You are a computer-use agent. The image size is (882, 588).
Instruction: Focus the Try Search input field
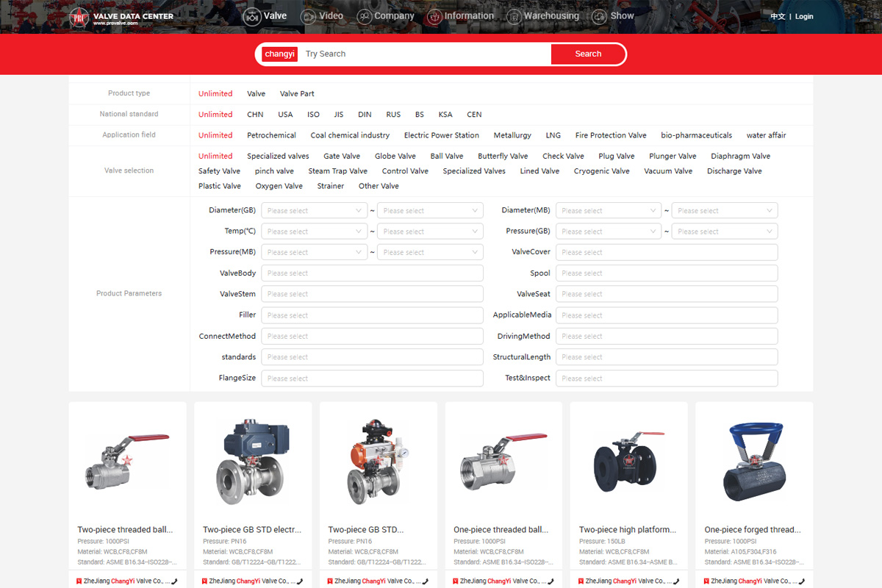425,54
